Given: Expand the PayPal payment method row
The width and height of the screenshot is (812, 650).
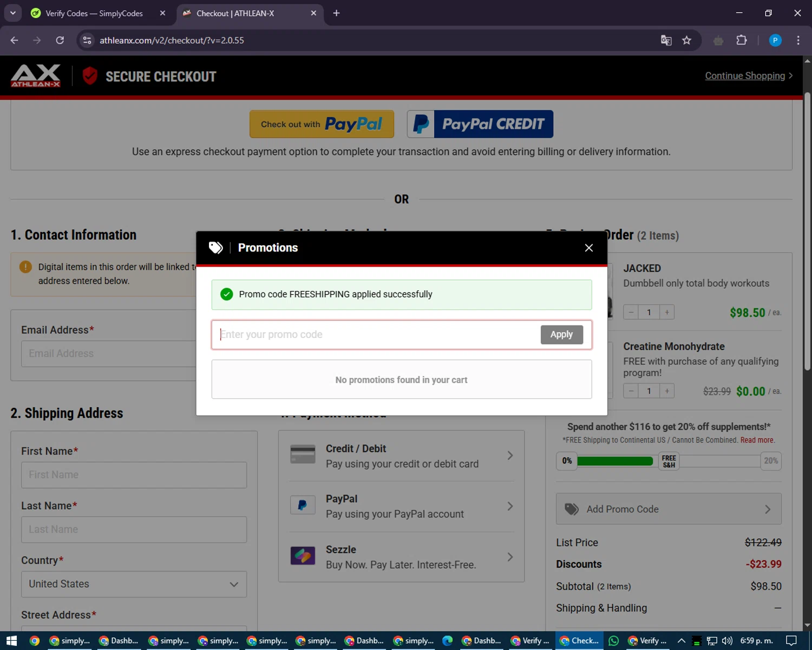Looking at the screenshot, I should 402,506.
